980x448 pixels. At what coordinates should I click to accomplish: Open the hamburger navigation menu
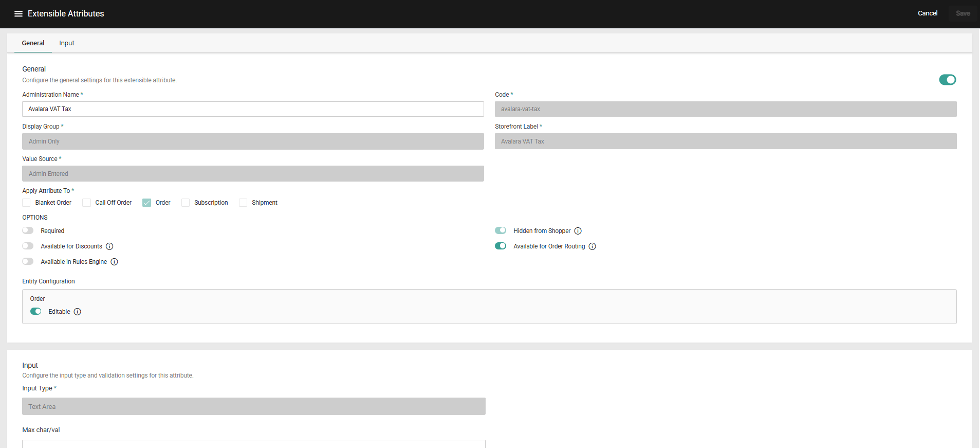[19, 14]
